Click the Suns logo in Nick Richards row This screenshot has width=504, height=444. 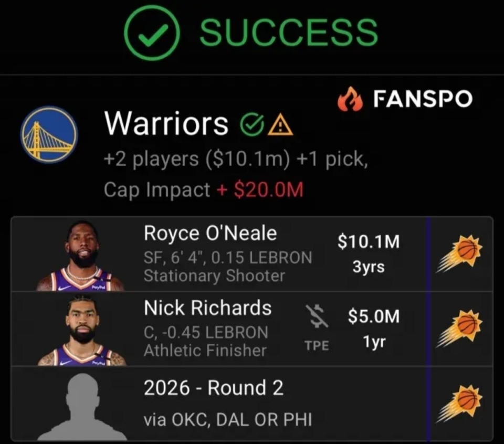(459, 329)
